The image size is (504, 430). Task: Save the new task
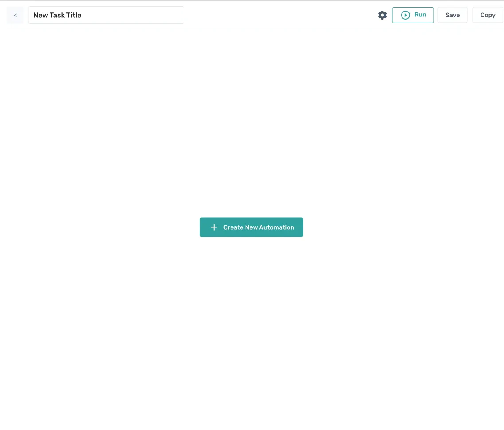[x=452, y=15]
